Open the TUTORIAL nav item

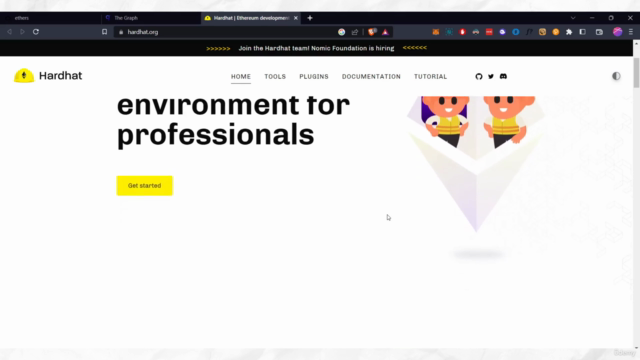[431, 76]
